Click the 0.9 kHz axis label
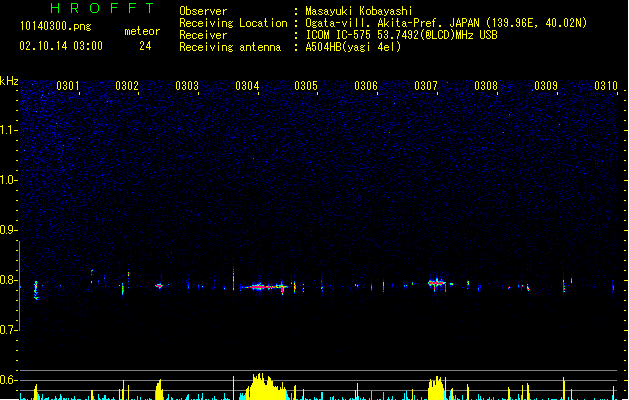Image resolution: width=629 pixels, height=400 pixels. pos(8,230)
